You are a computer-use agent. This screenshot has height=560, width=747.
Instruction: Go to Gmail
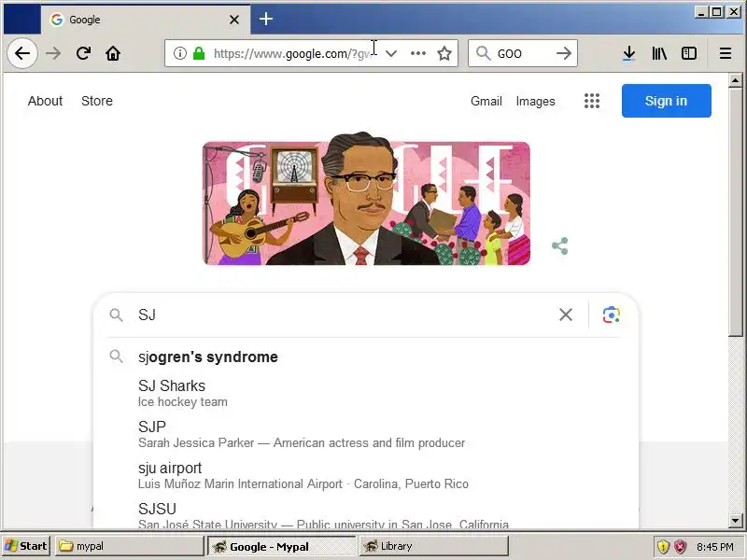pyautogui.click(x=486, y=101)
